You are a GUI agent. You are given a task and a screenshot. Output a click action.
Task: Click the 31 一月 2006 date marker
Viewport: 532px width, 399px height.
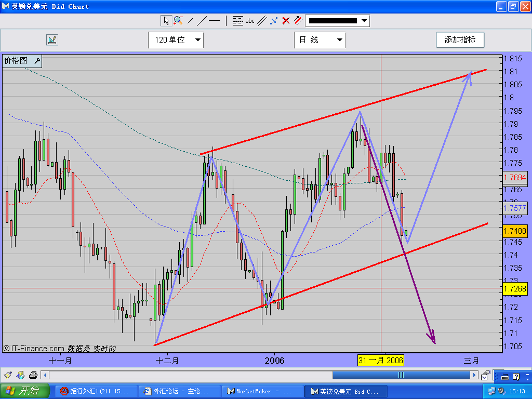point(381,361)
